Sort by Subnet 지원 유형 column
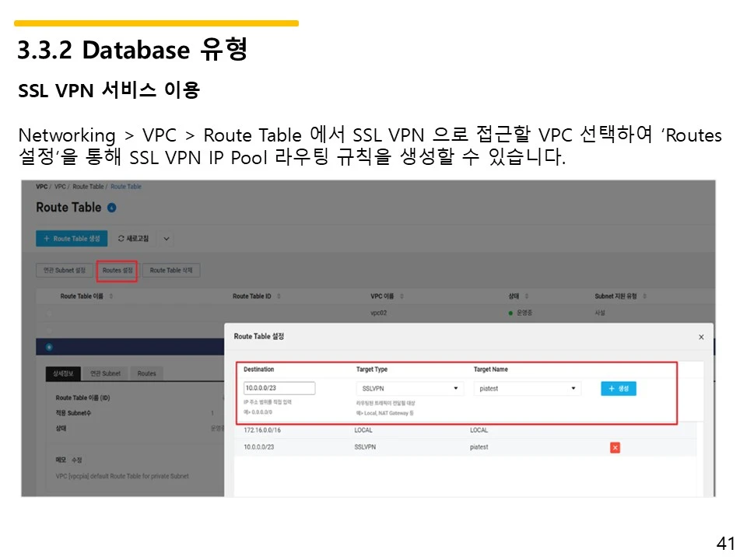The width and height of the screenshot is (747, 560). point(644,296)
